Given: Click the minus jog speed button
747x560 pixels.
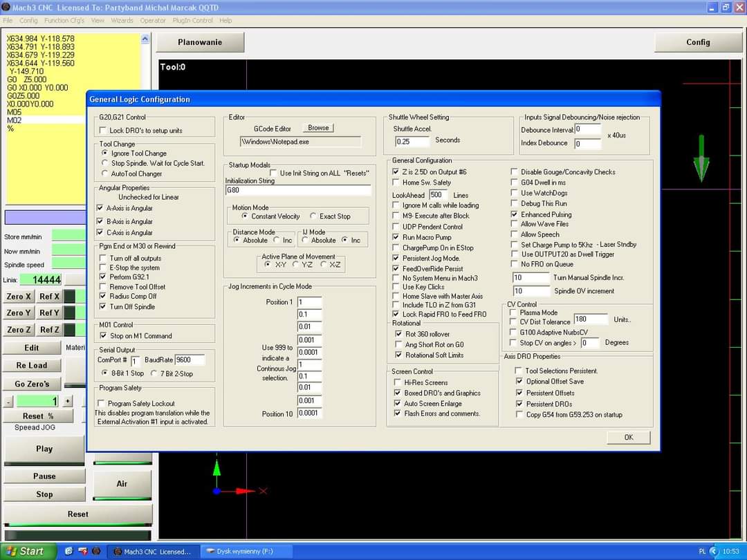Looking at the screenshot, I should 9,402.
